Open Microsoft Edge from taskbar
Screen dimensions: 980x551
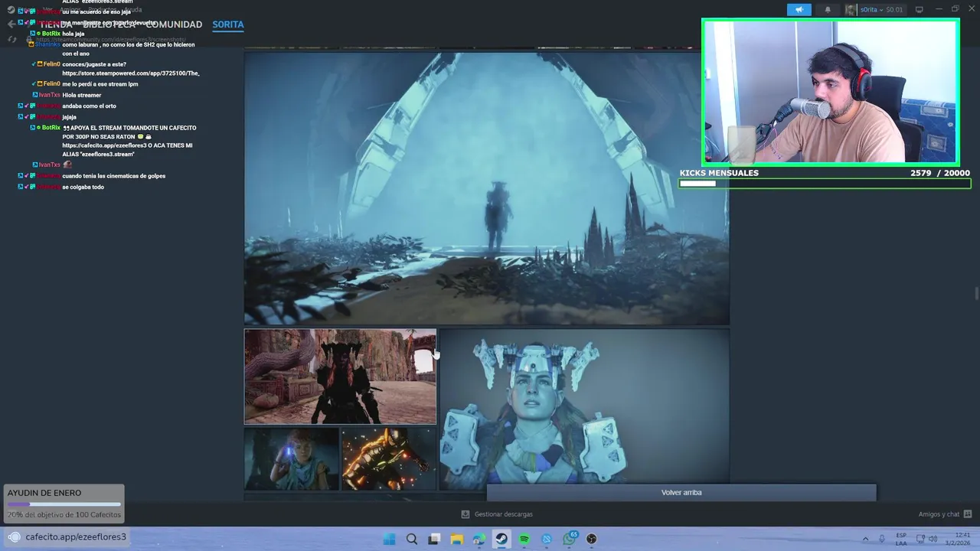pyautogui.click(x=479, y=539)
